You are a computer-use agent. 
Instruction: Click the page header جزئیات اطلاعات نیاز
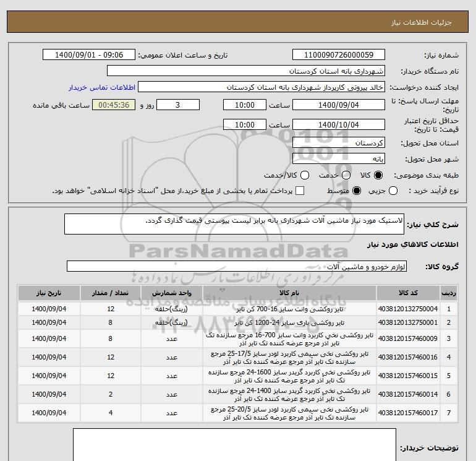[422, 22]
